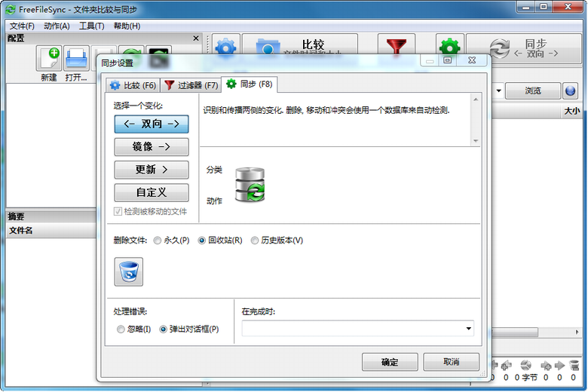Click the database sync icon beside 分类
The width and height of the screenshot is (588, 392).
(250, 185)
